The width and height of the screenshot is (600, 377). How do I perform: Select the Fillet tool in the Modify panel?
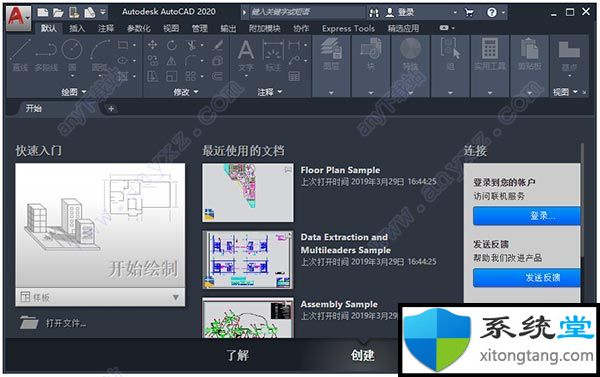click(x=190, y=60)
